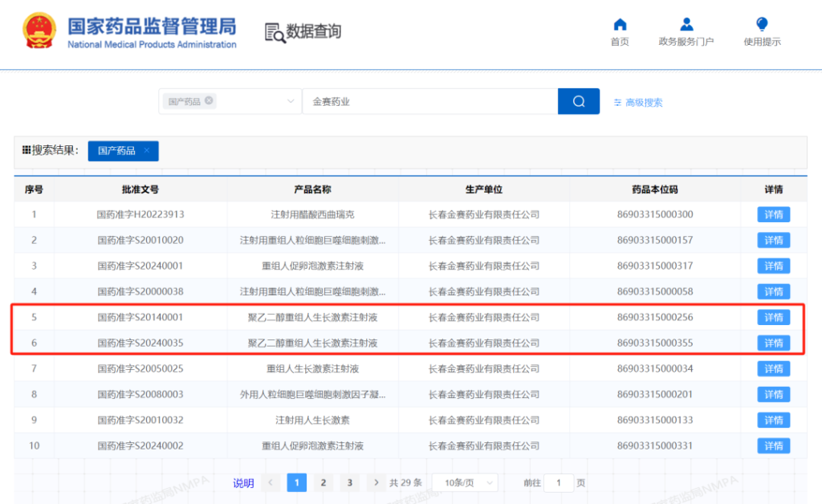The image size is (822, 504).
Task: Open 详情 for 国药准字S20240035
Action: tap(773, 343)
